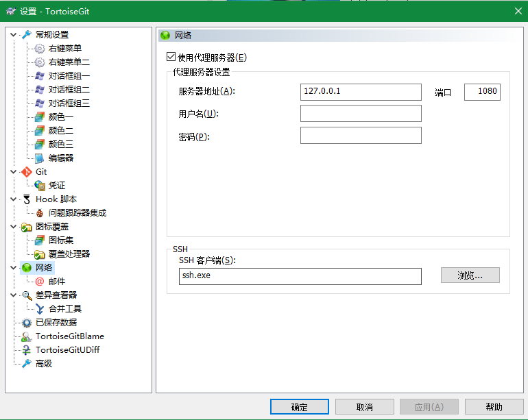Open help with the 帮助 button
528x420 pixels.
pos(494,407)
